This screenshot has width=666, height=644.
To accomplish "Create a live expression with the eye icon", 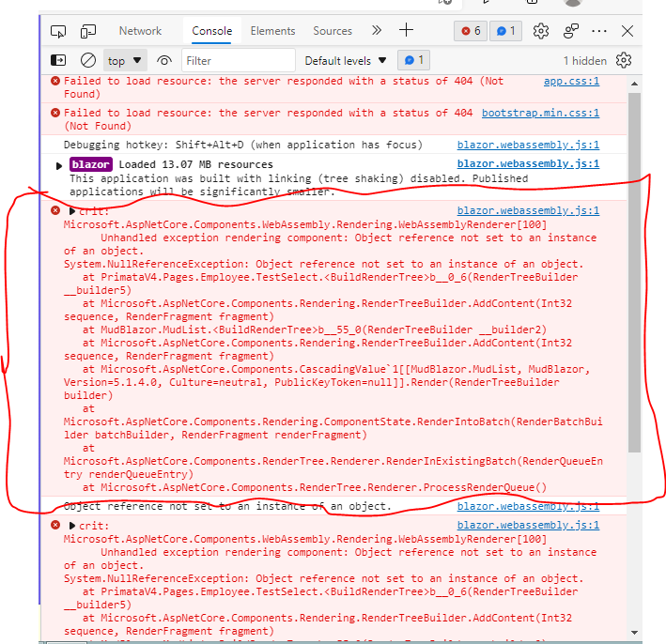I will coord(164,61).
